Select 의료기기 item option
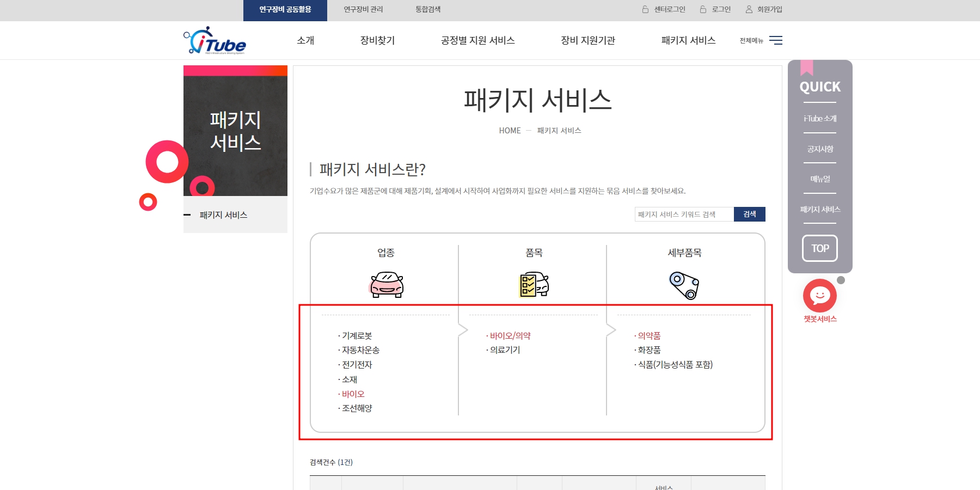 click(505, 350)
